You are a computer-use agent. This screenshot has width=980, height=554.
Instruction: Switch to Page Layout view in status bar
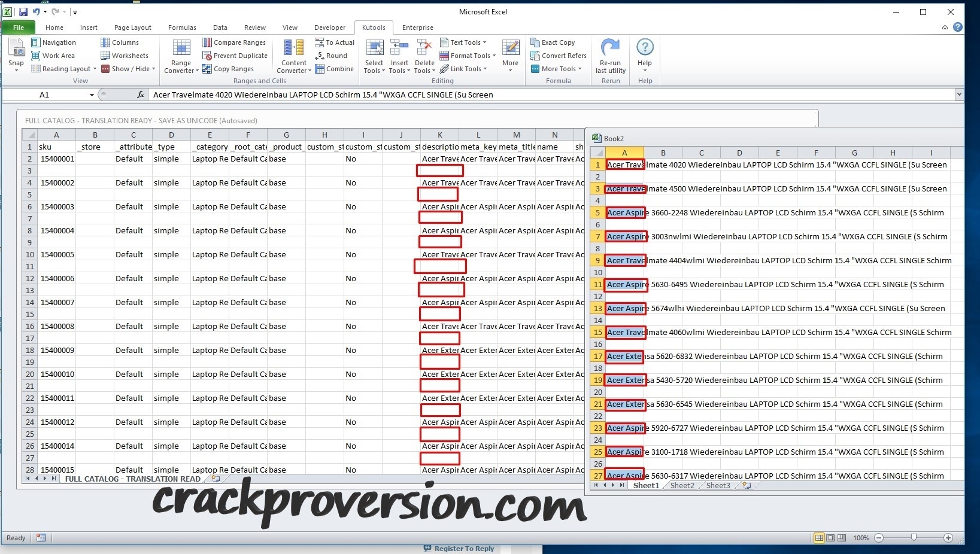point(830,538)
